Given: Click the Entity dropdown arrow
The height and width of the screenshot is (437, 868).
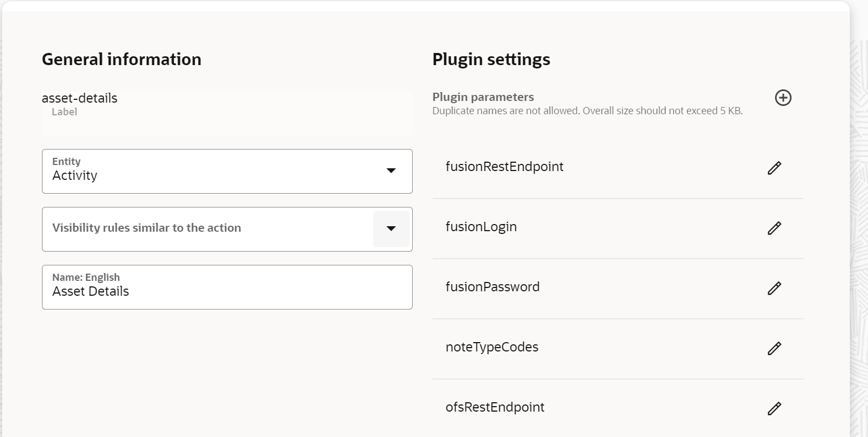Looking at the screenshot, I should (x=391, y=171).
